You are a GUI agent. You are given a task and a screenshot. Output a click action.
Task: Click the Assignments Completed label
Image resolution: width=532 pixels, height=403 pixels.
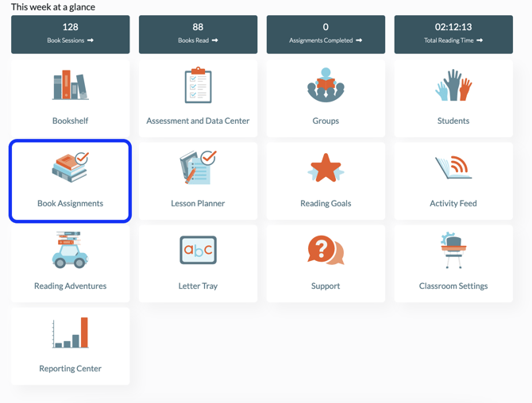click(x=321, y=40)
